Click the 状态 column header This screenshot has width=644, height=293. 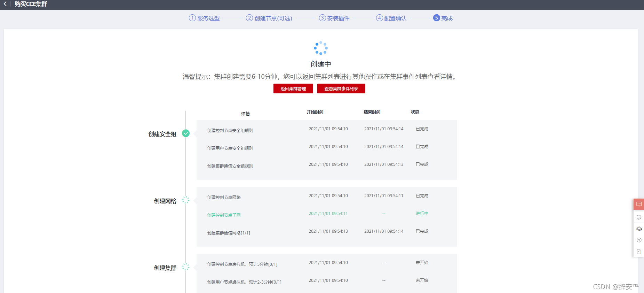click(x=415, y=112)
